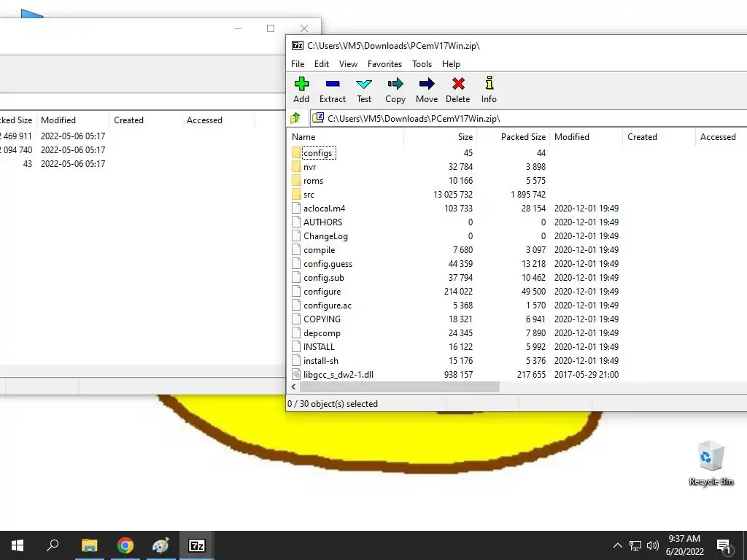Click the archive path address field
Viewport: 747px width, 560px height.
529,118
